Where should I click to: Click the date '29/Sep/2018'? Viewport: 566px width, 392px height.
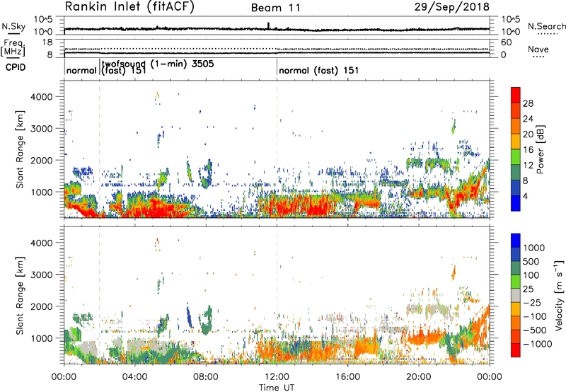(x=451, y=6)
